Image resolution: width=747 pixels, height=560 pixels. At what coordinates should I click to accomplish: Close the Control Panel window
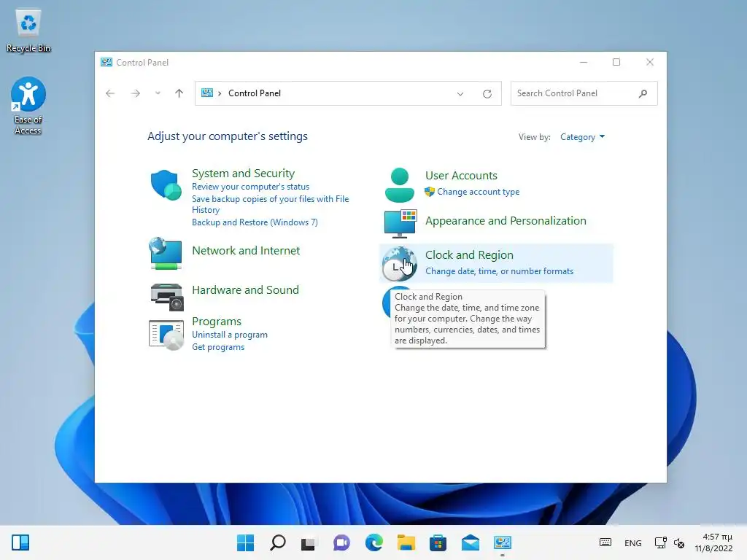[x=650, y=63]
